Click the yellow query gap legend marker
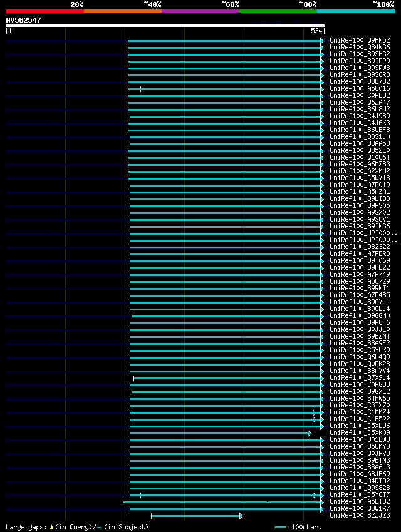 [x=51, y=527]
